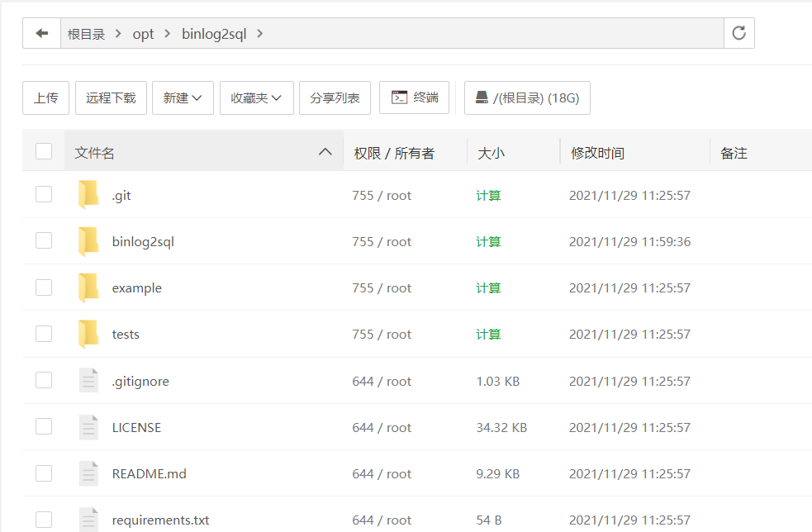Click the 1.03 KB size value
This screenshot has width=812, height=532.
pos(497,382)
